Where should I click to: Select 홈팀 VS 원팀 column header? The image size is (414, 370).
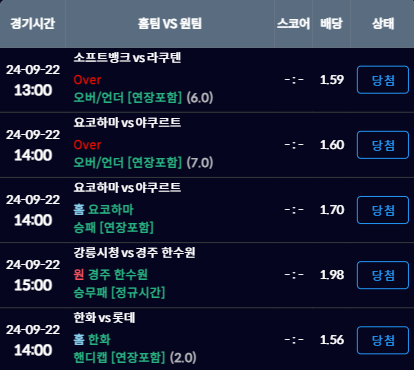[x=170, y=24]
